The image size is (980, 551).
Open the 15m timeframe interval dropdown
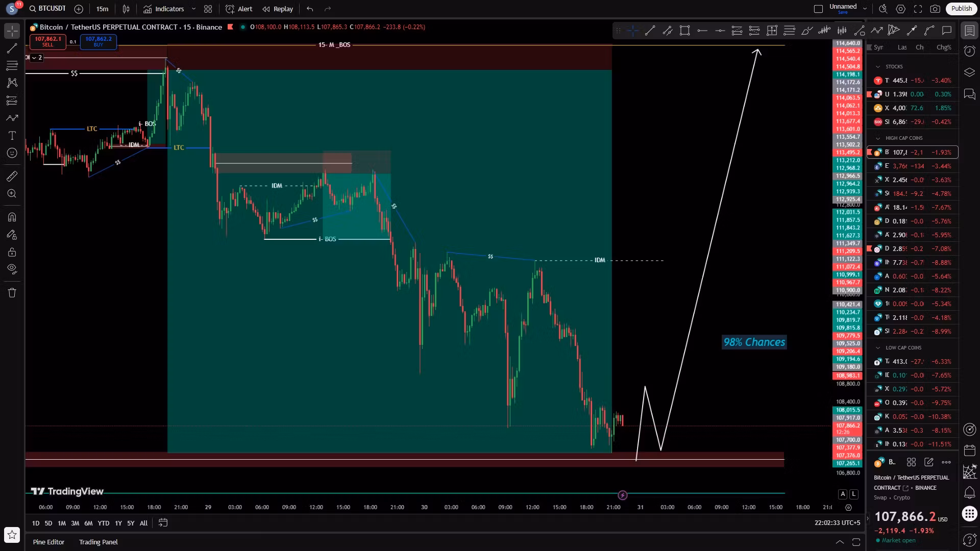tap(102, 9)
